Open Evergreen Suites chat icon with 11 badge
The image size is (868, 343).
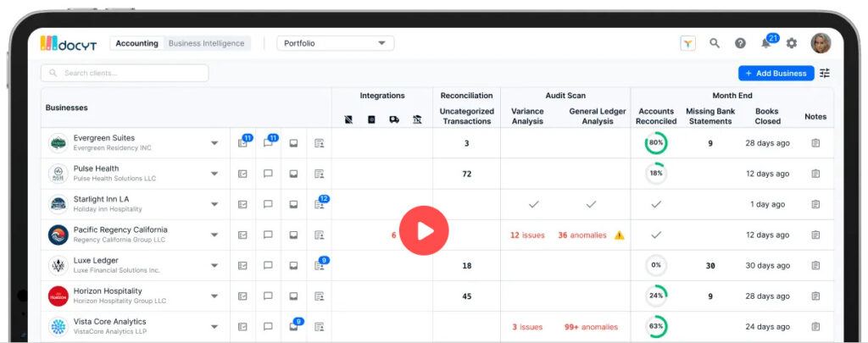click(x=268, y=143)
